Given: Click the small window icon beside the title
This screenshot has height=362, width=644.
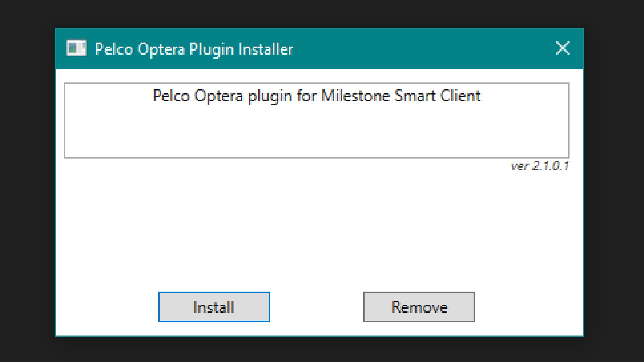Looking at the screenshot, I should pyautogui.click(x=76, y=48).
